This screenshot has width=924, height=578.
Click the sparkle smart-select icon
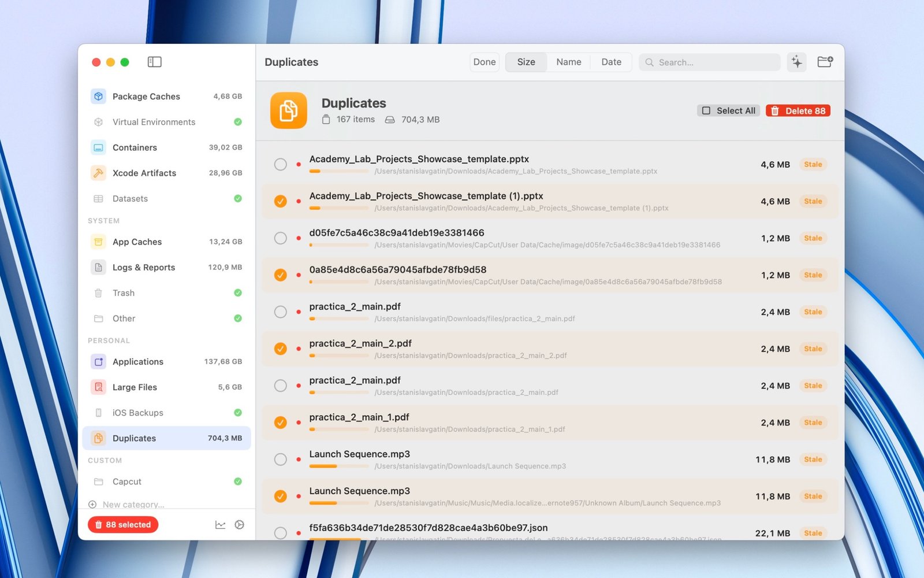[797, 62]
